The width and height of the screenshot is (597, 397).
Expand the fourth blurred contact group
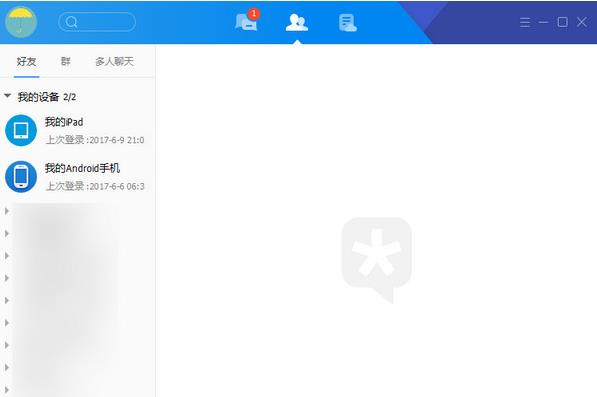[x=6, y=278]
